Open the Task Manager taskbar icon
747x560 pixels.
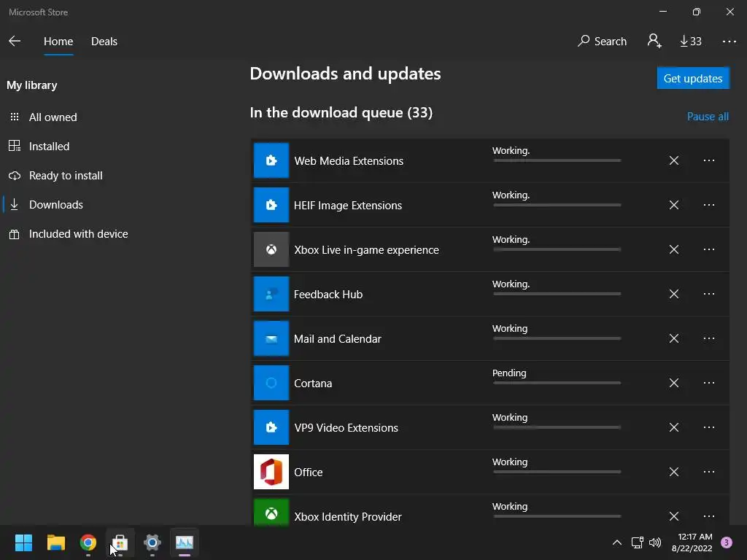coord(185,542)
